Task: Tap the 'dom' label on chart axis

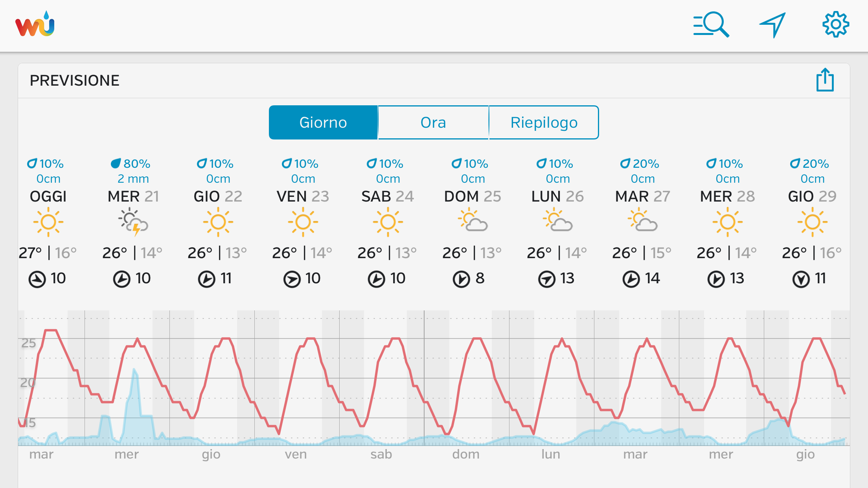Action: tap(466, 454)
